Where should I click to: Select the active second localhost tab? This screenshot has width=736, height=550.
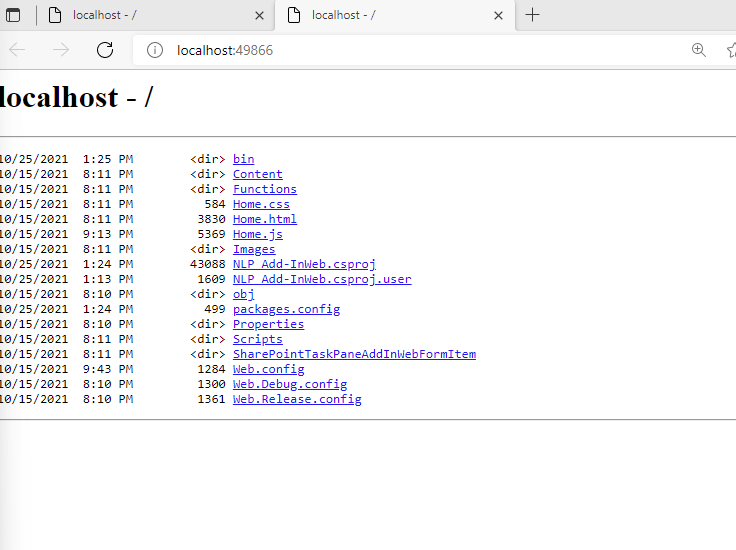point(394,15)
